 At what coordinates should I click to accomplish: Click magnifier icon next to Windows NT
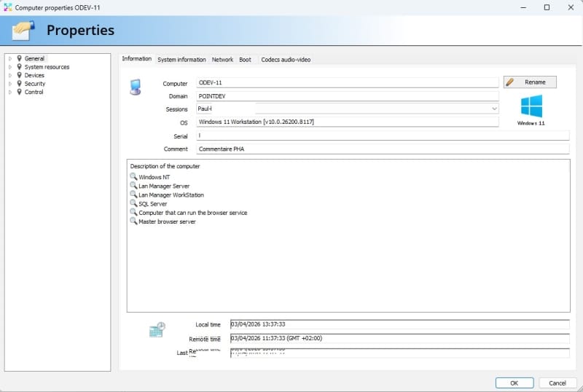(133, 177)
